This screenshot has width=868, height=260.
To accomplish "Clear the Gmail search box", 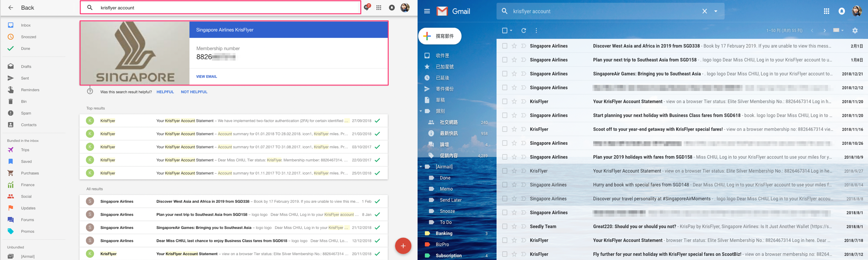I will click(705, 11).
